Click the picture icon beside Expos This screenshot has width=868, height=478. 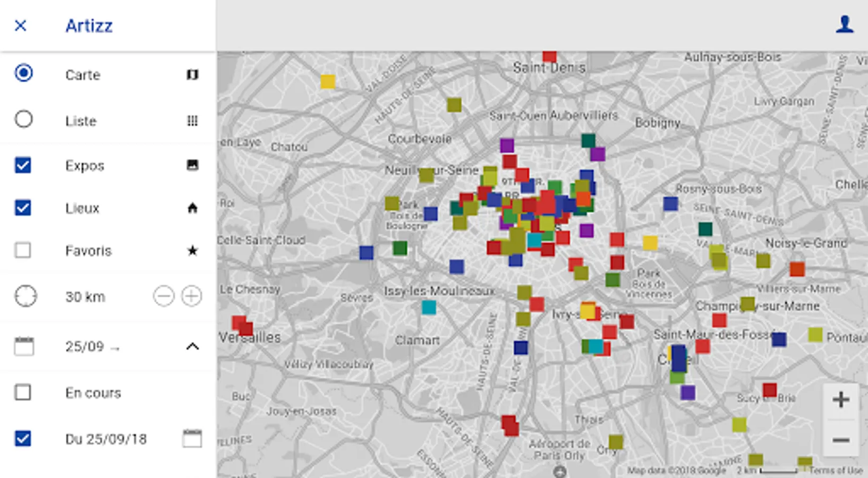tap(192, 165)
